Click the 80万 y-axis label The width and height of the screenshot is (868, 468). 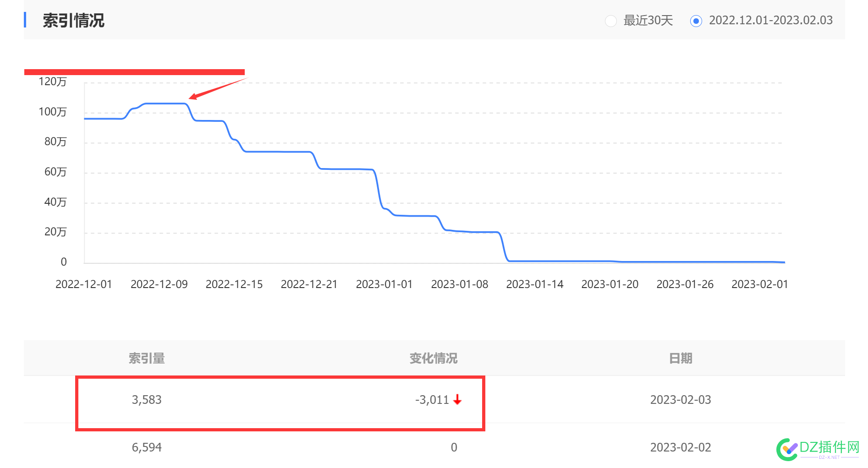click(55, 141)
